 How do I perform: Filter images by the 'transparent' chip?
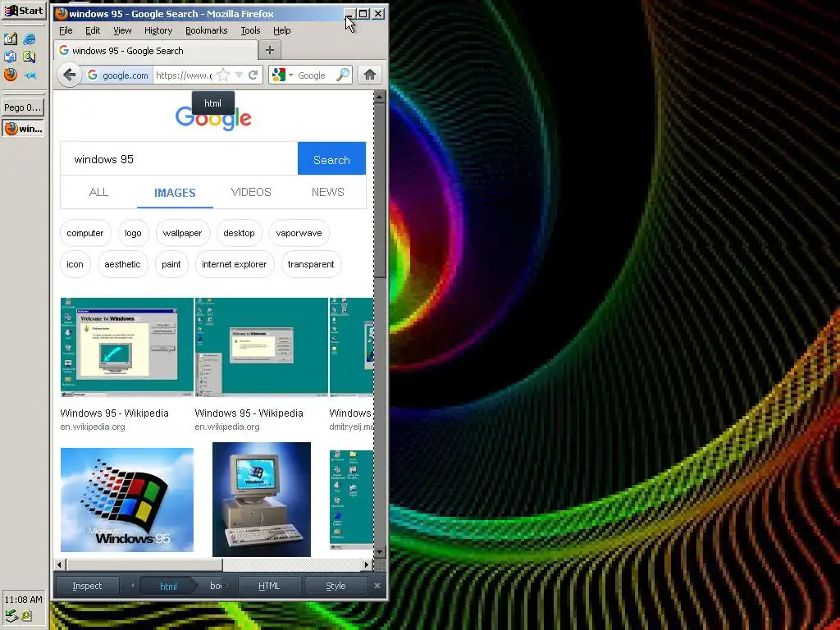point(311,264)
